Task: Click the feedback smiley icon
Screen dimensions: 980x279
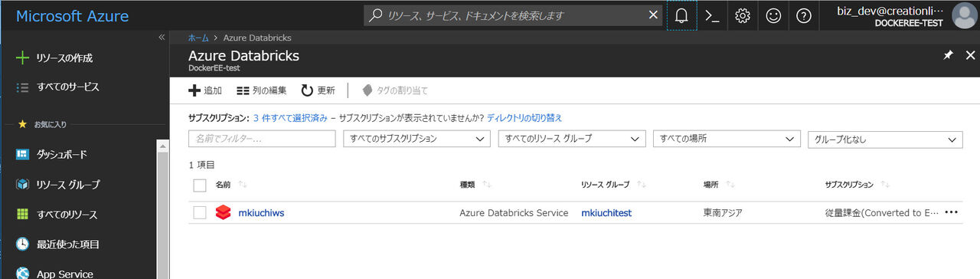Action: tap(773, 15)
